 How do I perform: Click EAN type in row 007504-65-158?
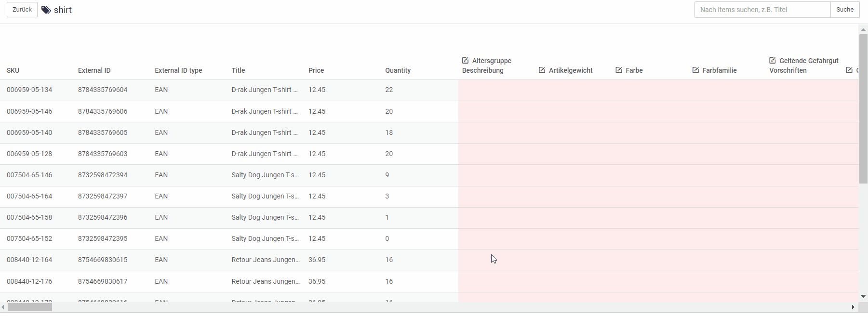click(161, 217)
